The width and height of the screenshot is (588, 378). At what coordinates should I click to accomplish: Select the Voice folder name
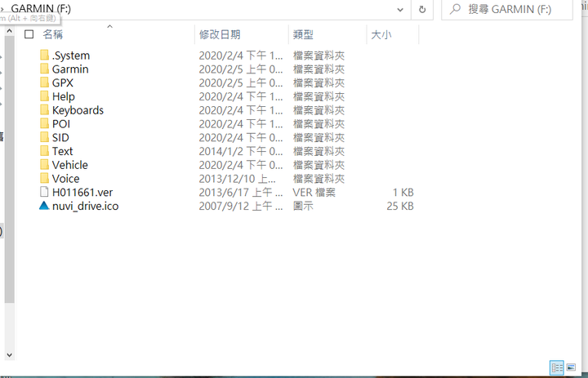pyautogui.click(x=65, y=179)
